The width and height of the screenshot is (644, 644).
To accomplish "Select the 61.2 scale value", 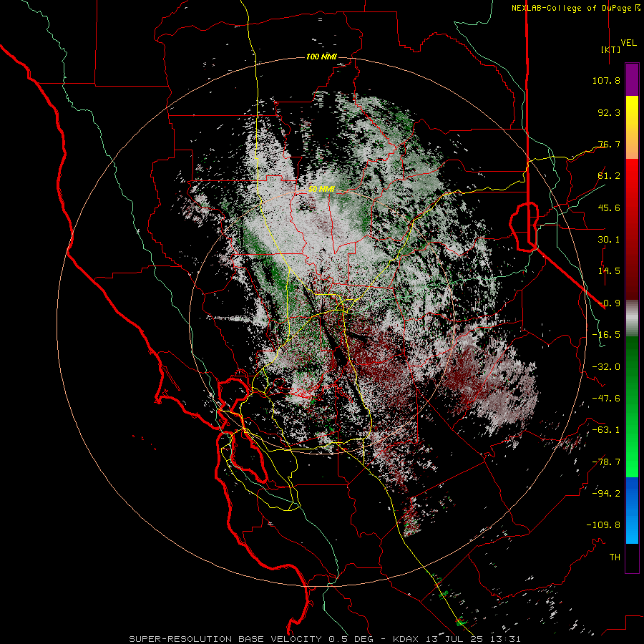I will pos(609,176).
